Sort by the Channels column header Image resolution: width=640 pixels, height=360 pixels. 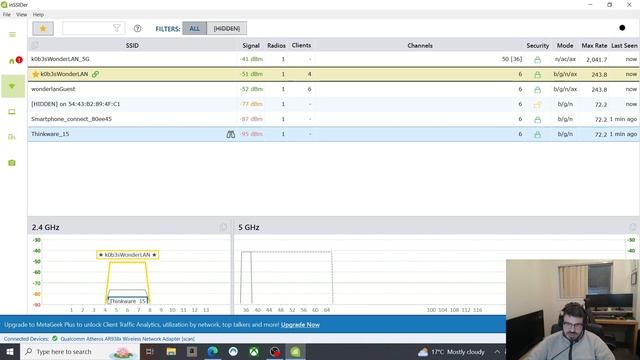point(420,45)
